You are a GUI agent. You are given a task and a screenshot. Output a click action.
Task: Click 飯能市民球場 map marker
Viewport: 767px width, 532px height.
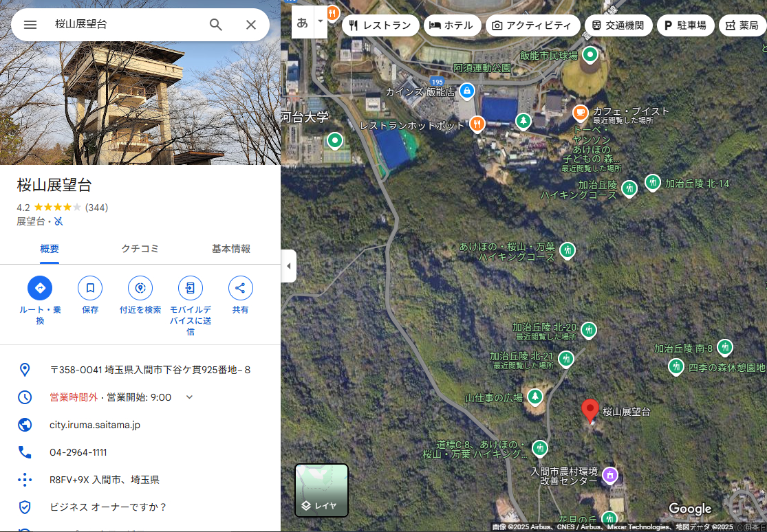click(x=590, y=55)
